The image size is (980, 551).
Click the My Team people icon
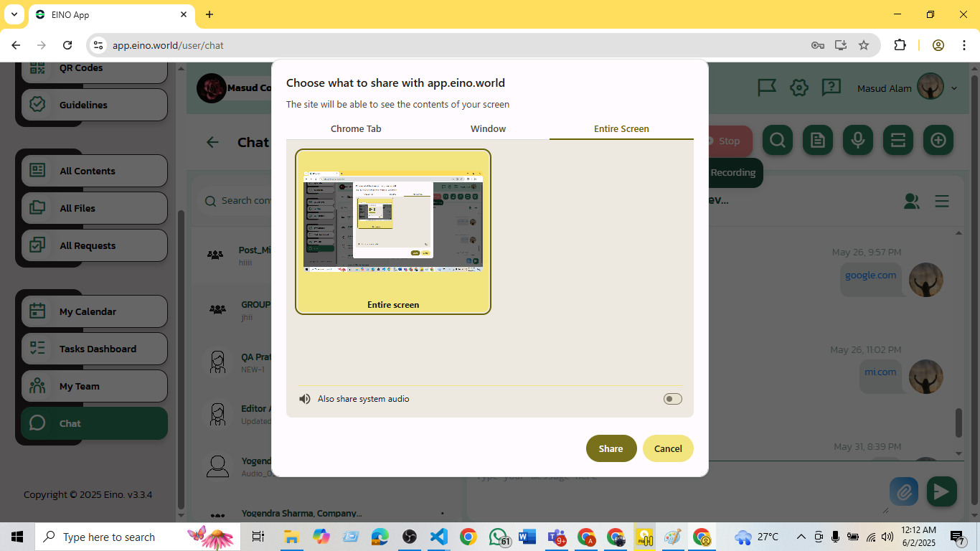point(38,386)
